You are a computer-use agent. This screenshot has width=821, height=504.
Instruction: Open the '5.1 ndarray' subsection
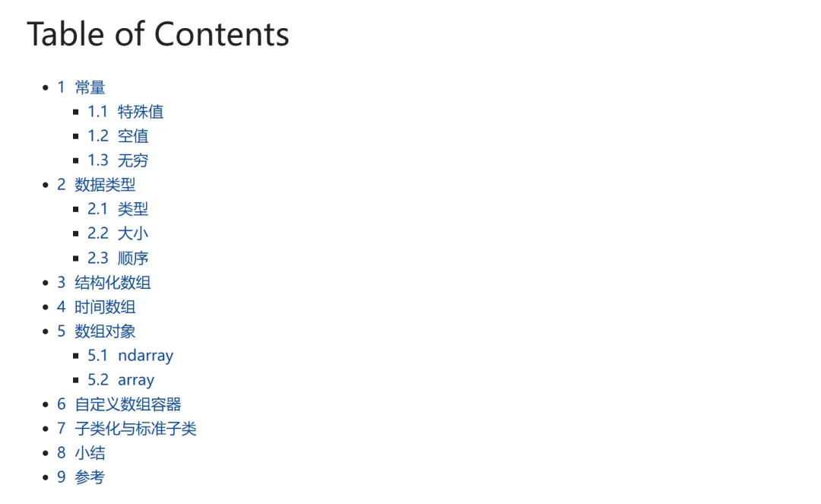131,356
